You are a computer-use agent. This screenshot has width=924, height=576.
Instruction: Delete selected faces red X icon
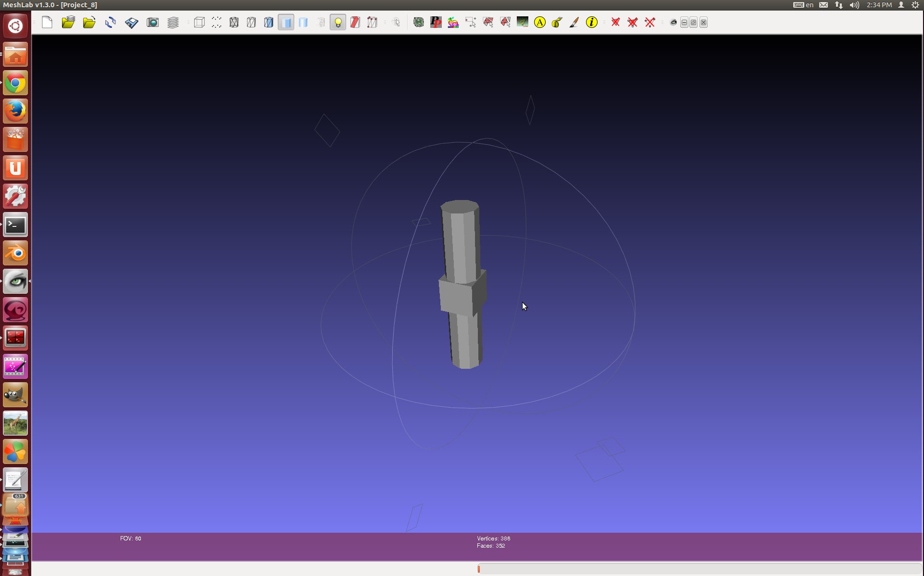pos(615,22)
